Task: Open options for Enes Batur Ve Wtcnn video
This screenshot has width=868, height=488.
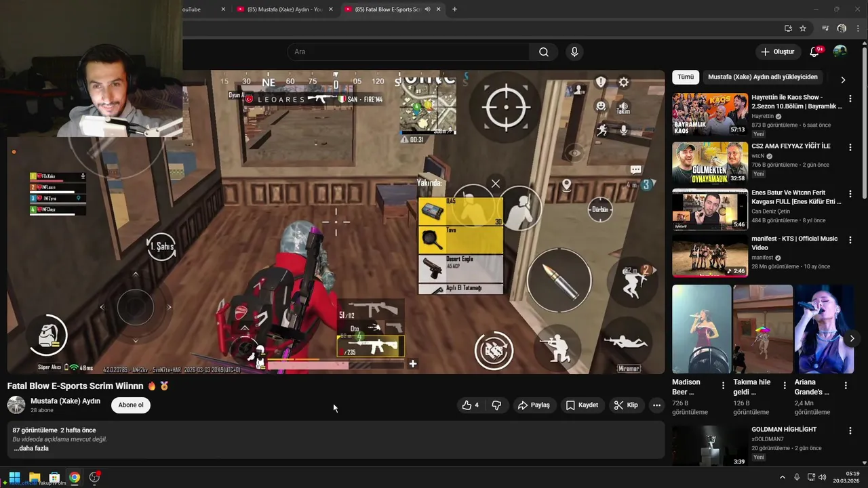Action: [x=850, y=194]
